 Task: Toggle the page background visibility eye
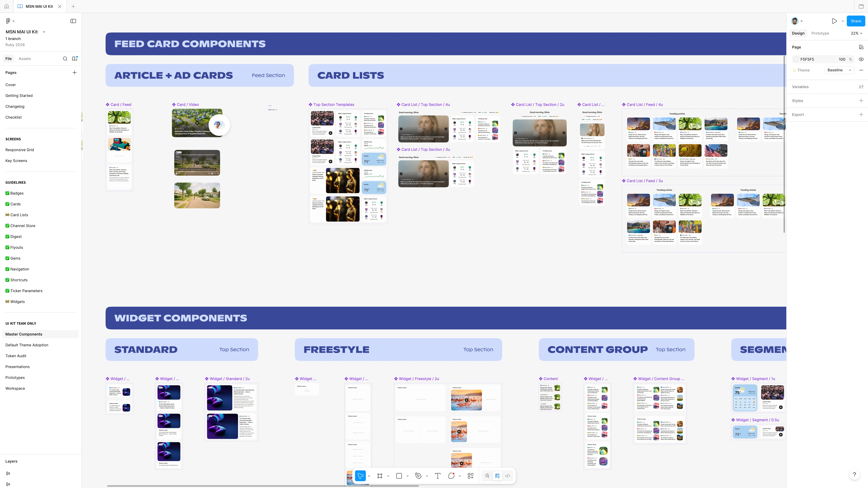point(861,59)
